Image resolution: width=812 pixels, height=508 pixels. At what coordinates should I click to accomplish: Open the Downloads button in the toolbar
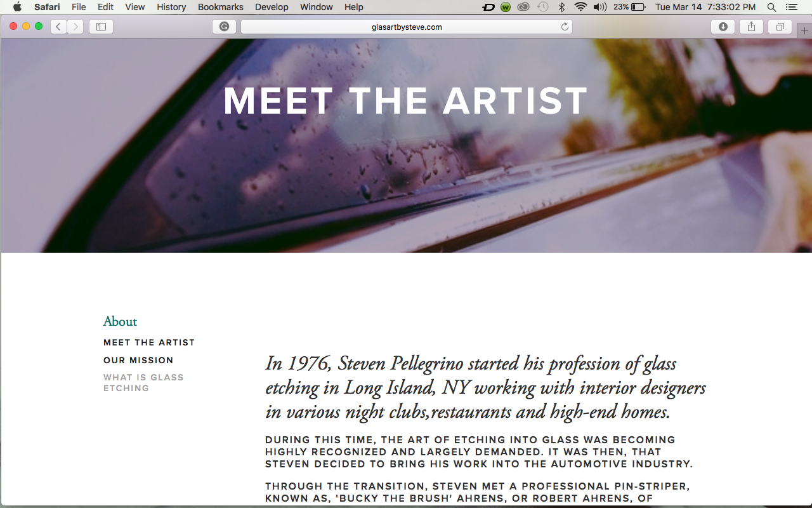pyautogui.click(x=723, y=27)
